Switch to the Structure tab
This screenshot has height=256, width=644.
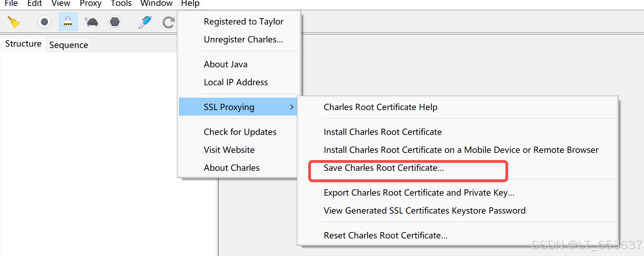pyautogui.click(x=23, y=44)
